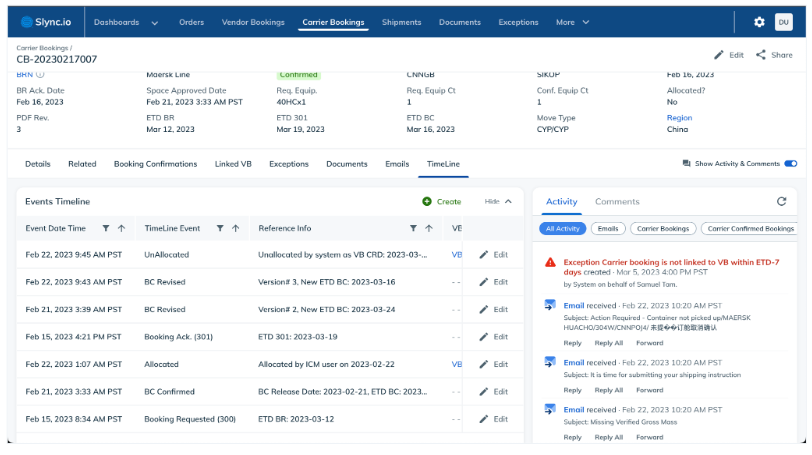Open VB link in UnAllocated row
The image size is (812, 455).
click(457, 255)
